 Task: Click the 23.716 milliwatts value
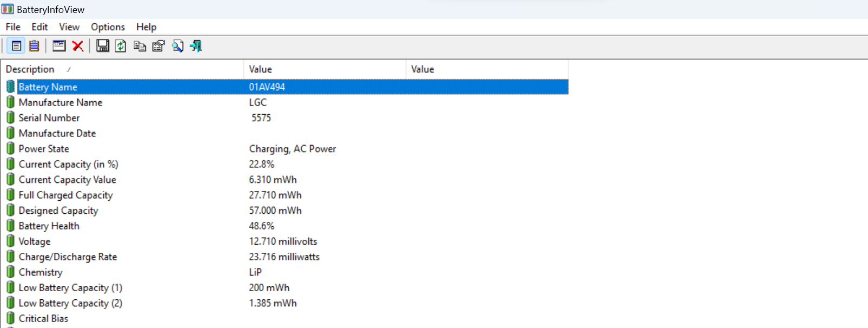click(284, 257)
